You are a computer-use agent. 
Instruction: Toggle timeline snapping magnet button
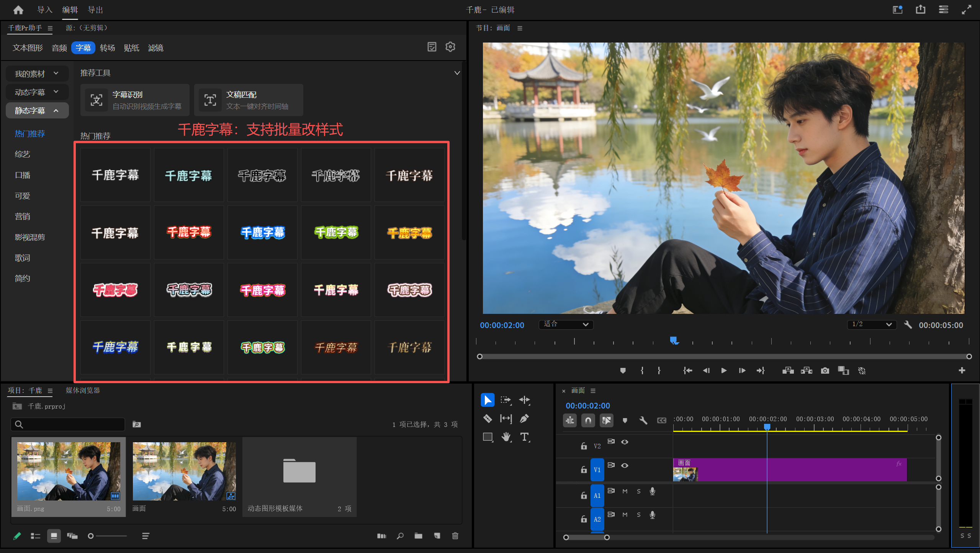588,420
